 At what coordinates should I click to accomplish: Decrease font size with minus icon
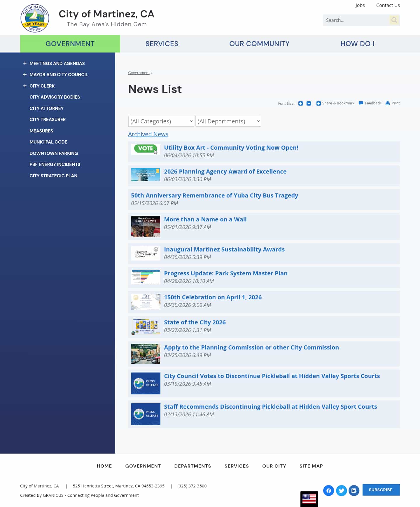coord(309,103)
